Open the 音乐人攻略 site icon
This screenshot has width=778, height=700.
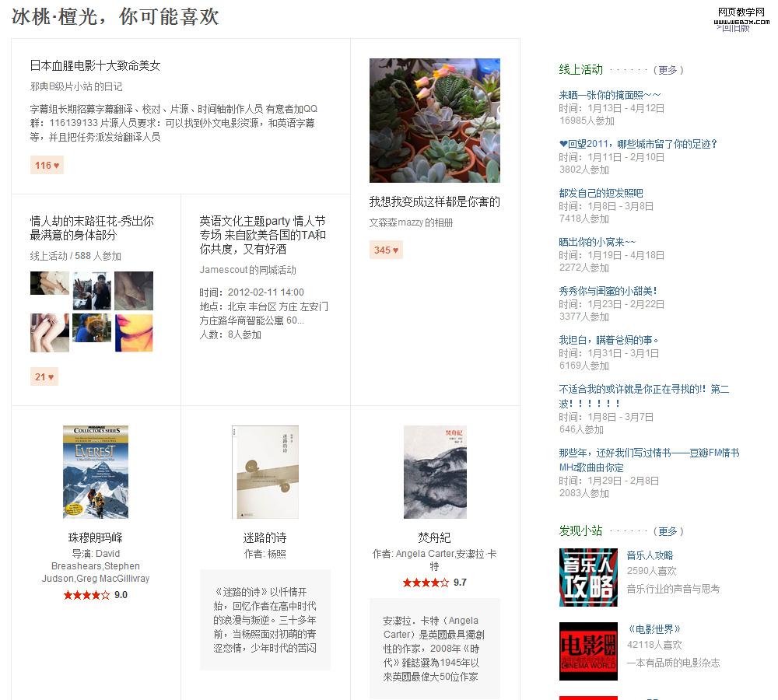(x=588, y=577)
